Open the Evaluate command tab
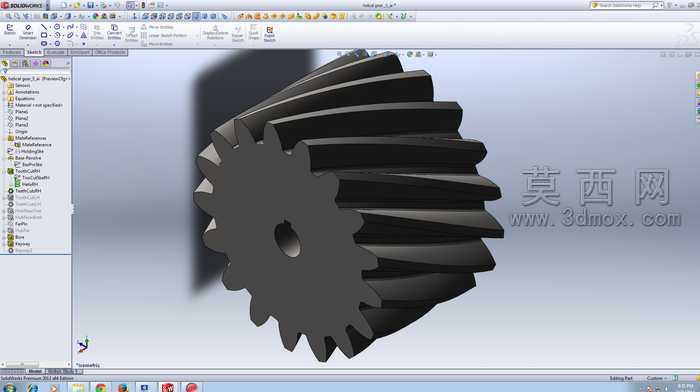 click(x=56, y=52)
